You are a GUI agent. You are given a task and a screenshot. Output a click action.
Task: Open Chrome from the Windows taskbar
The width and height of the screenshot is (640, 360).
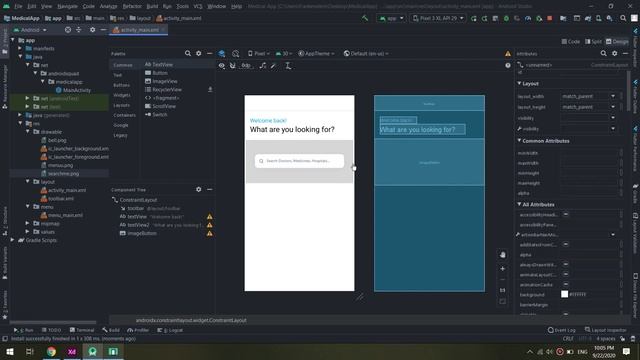coord(51,351)
